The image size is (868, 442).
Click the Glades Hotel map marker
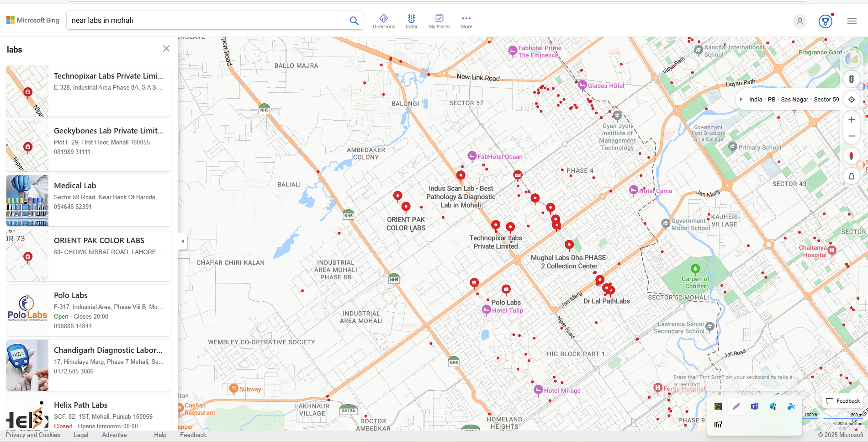582,85
